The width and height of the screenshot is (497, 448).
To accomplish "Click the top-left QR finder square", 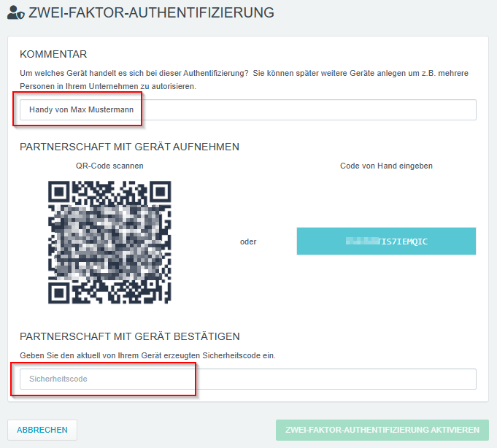I will pyautogui.click(x=58, y=192).
